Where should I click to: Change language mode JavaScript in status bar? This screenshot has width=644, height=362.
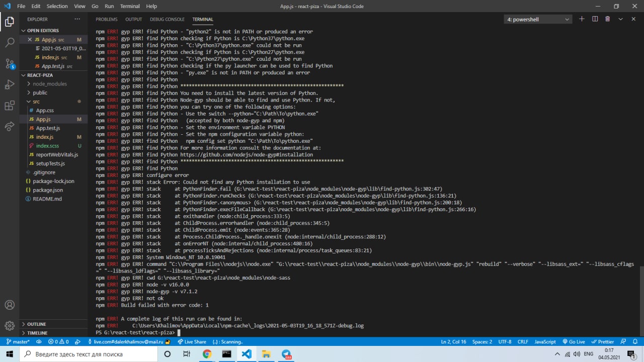[545, 341]
